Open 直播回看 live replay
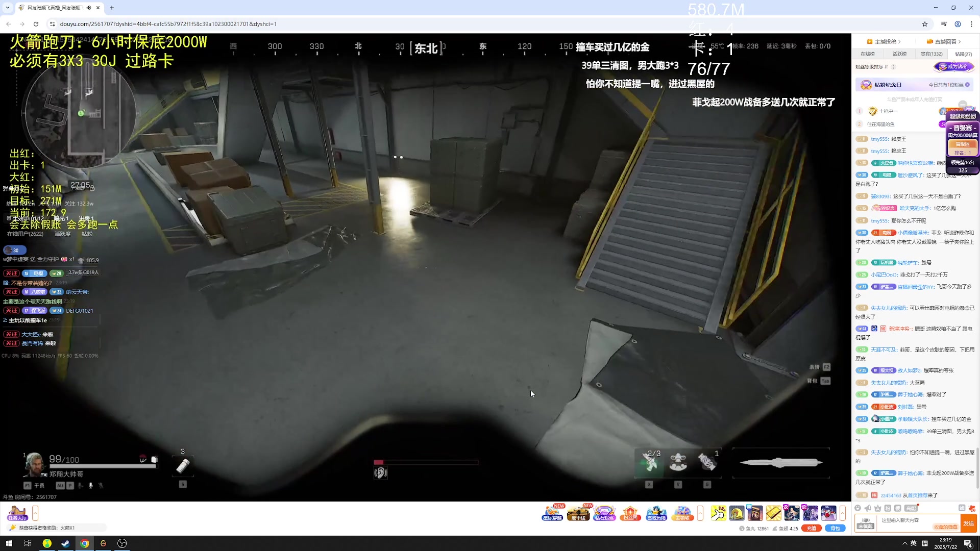 click(944, 42)
